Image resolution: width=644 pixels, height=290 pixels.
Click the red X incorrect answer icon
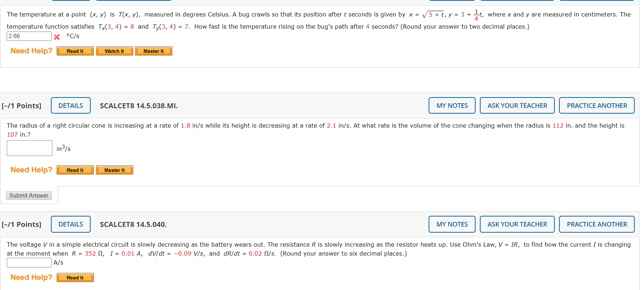point(57,36)
